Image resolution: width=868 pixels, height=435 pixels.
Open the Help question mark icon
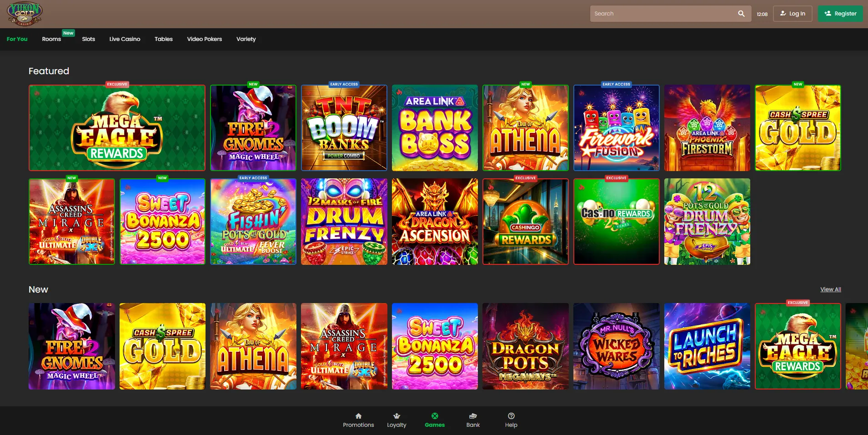(x=511, y=416)
